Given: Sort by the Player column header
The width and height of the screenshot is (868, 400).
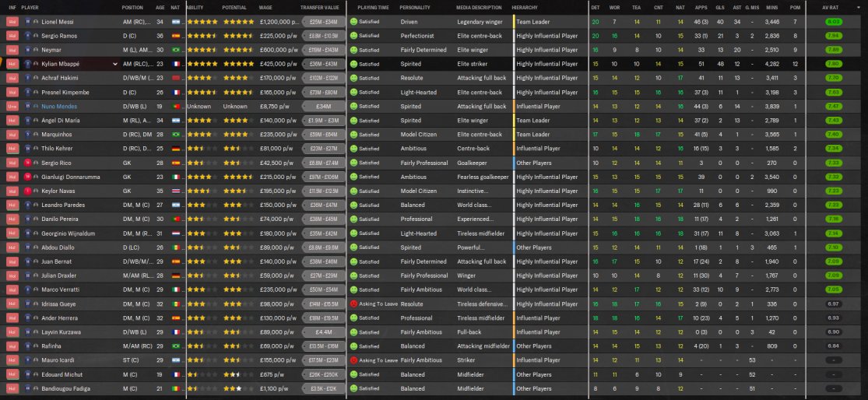Looking at the screenshot, I should click(x=30, y=8).
